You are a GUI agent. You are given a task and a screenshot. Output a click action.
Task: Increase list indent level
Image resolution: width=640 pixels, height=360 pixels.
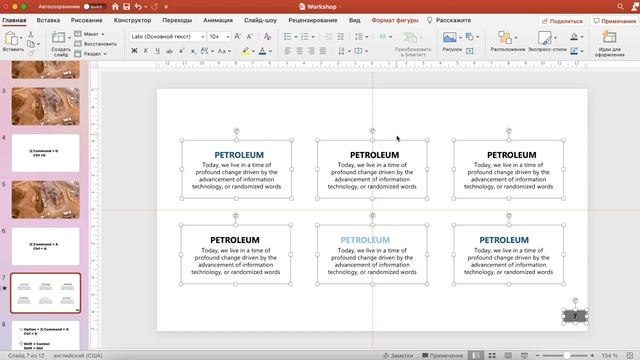click(x=340, y=37)
